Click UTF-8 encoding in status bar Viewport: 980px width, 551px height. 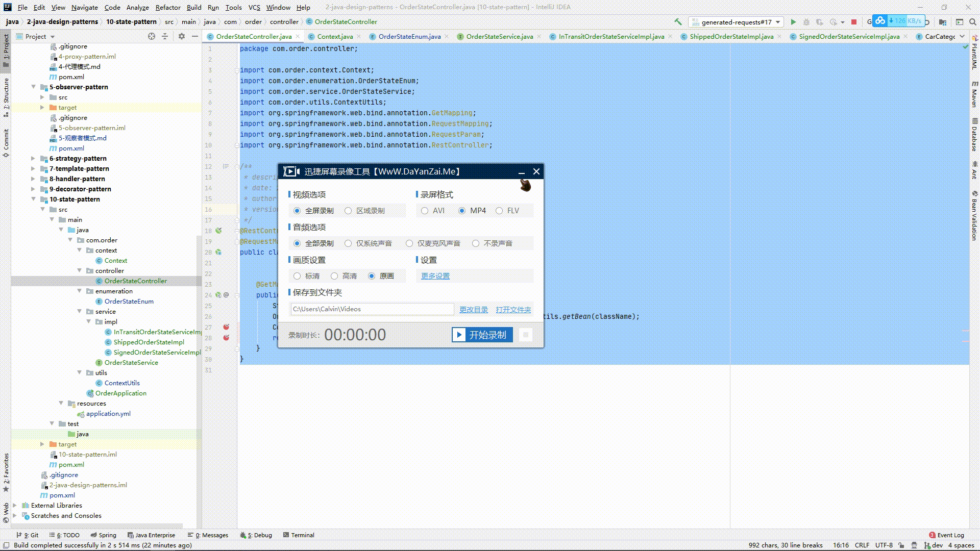point(884,545)
